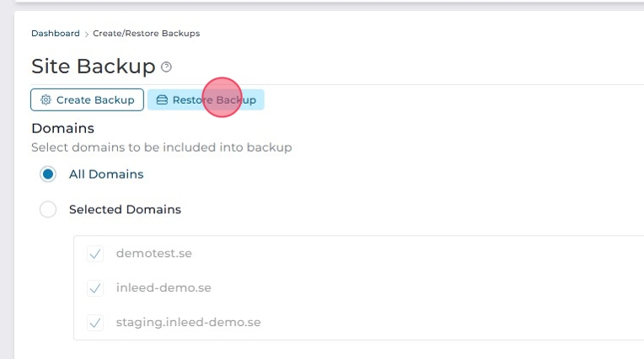Image resolution: width=644 pixels, height=359 pixels.
Task: Click the help icon beside Site Backup
Action: click(x=166, y=67)
